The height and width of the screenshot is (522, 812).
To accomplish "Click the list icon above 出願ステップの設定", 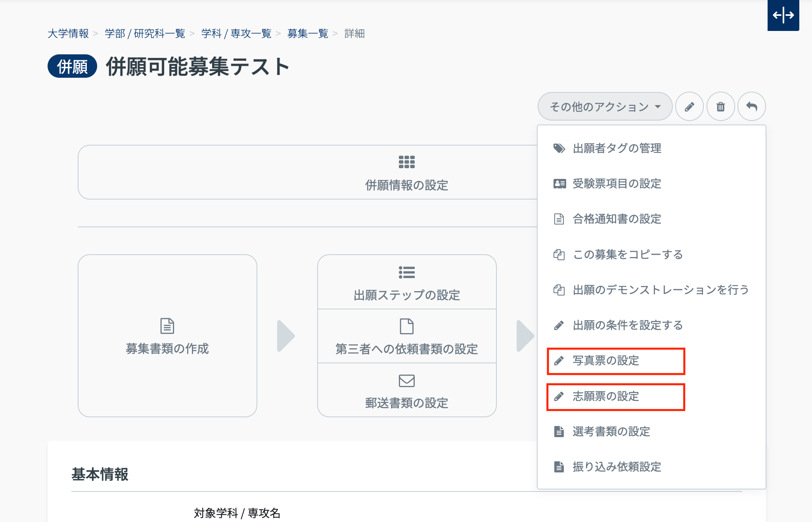I will point(406,273).
